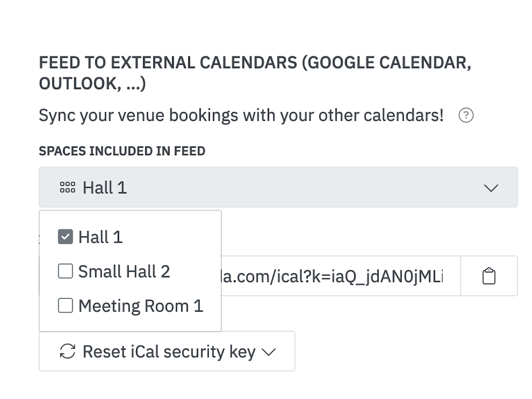Choose Small Hall 2 option label
Image resolution: width=532 pixels, height=399 pixels.
124,271
